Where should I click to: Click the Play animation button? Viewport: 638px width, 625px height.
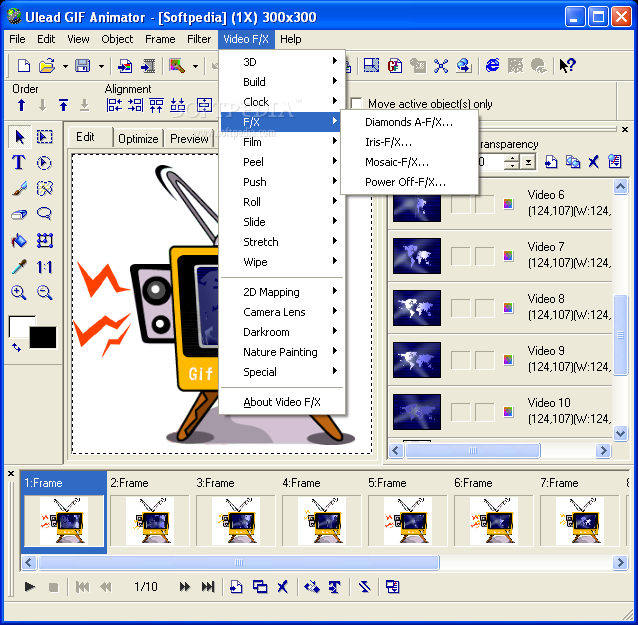coord(29,586)
